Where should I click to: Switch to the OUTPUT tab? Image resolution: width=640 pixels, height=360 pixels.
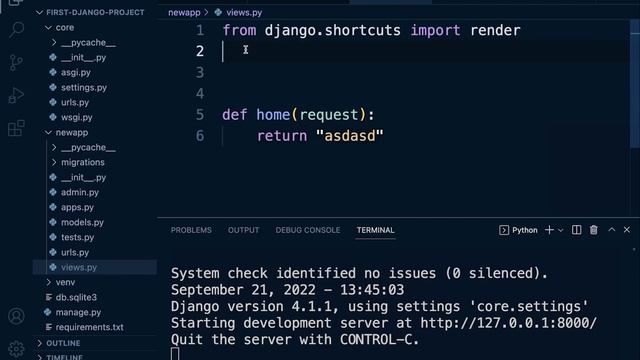tap(243, 230)
